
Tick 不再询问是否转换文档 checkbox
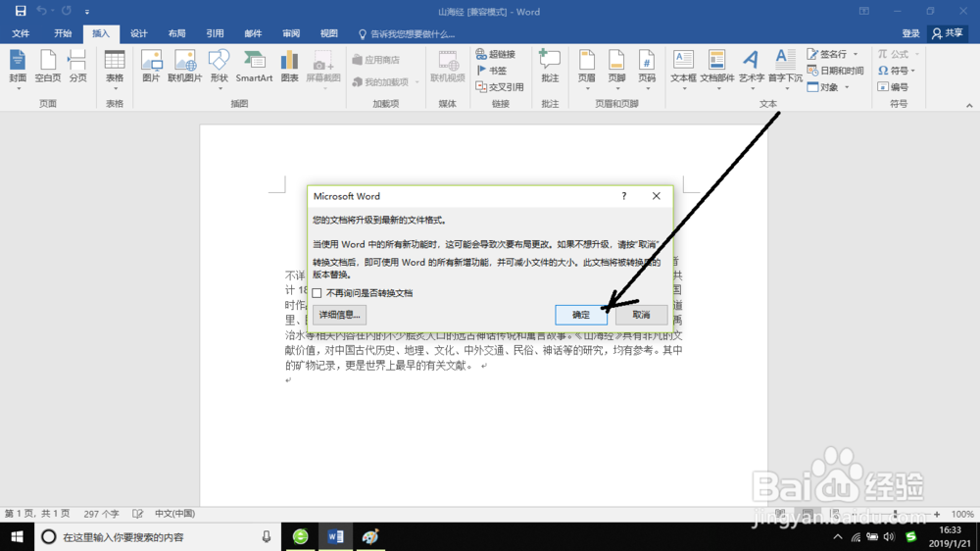(317, 293)
